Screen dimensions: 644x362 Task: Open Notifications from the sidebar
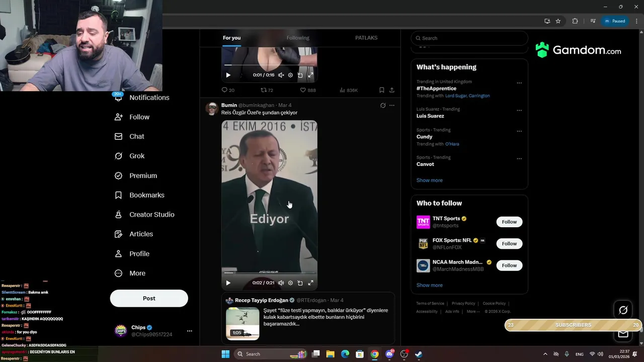click(x=142, y=98)
